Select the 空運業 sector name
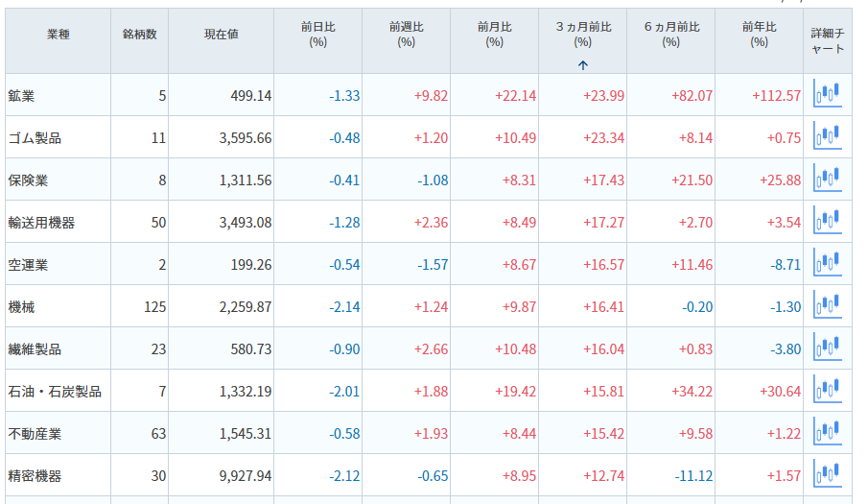 tap(28, 265)
